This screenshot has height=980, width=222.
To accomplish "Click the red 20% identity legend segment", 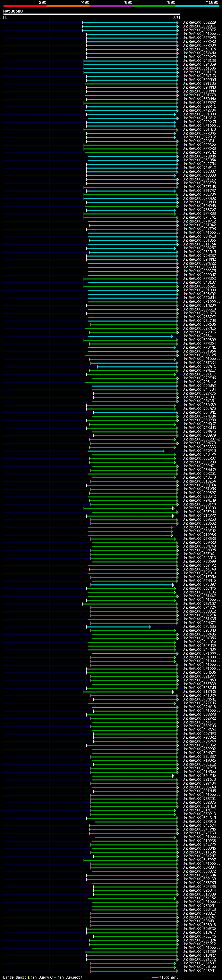I will 25,6.
